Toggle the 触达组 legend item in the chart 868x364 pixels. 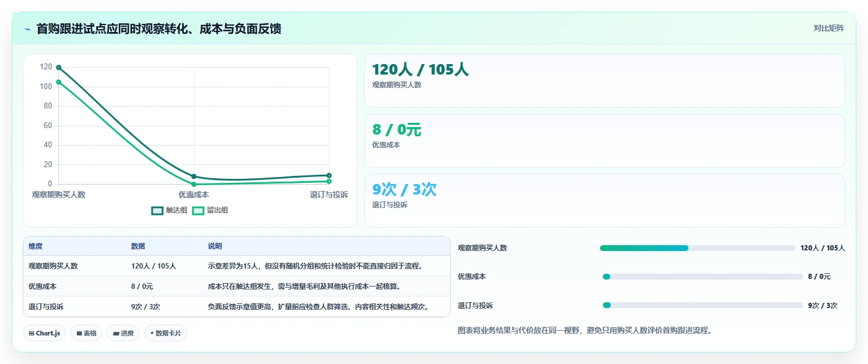(169, 210)
